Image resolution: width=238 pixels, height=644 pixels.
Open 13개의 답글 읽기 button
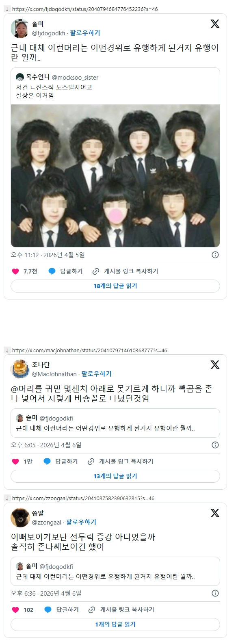point(115,476)
